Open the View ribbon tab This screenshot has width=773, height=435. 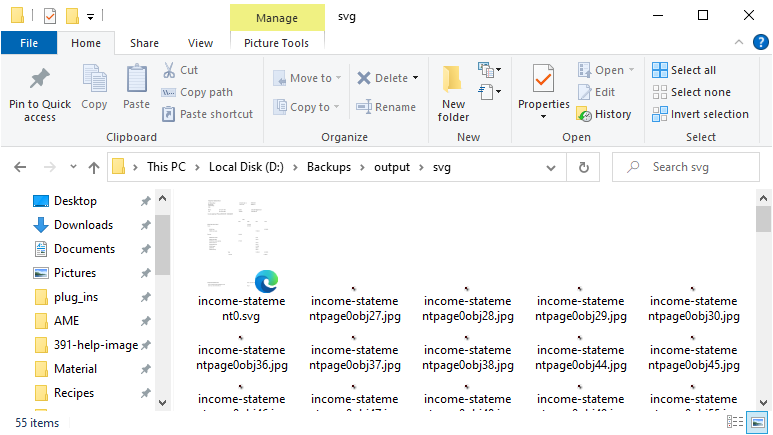pos(200,43)
